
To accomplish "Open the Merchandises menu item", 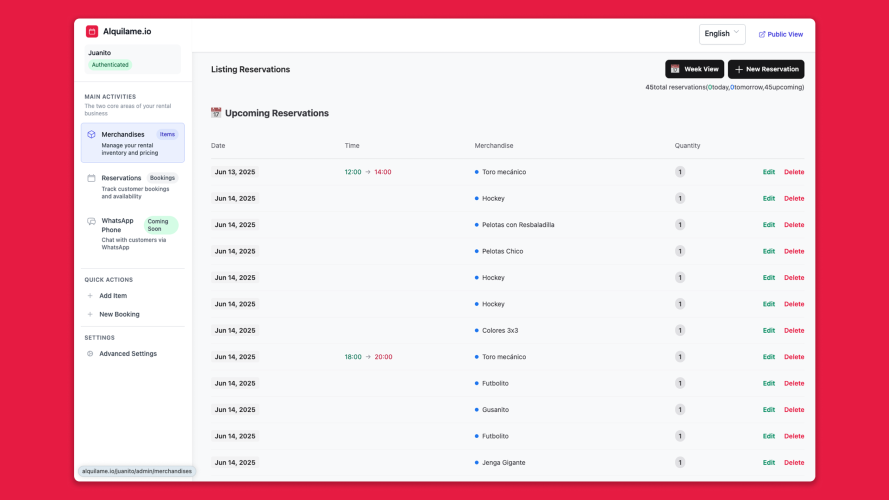I will point(133,143).
